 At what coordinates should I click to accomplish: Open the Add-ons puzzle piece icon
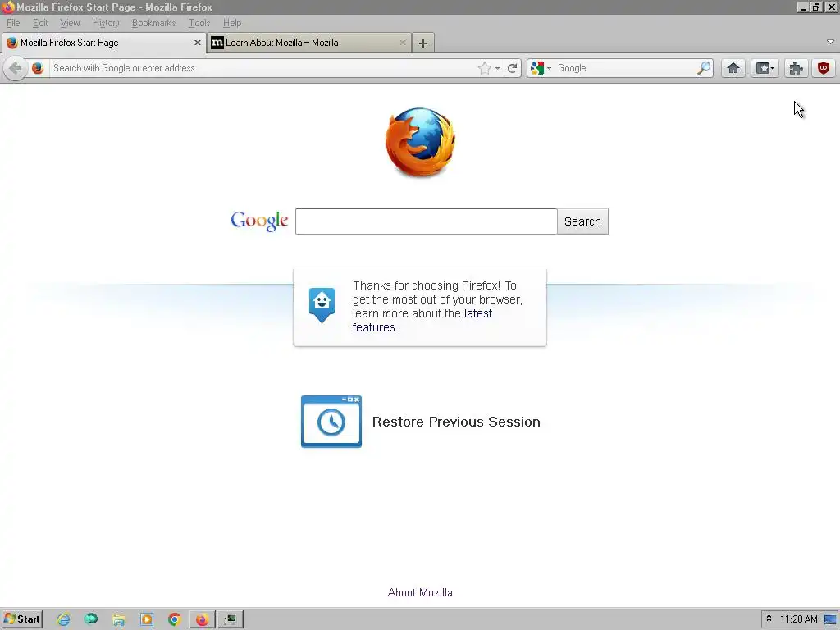[x=796, y=68]
